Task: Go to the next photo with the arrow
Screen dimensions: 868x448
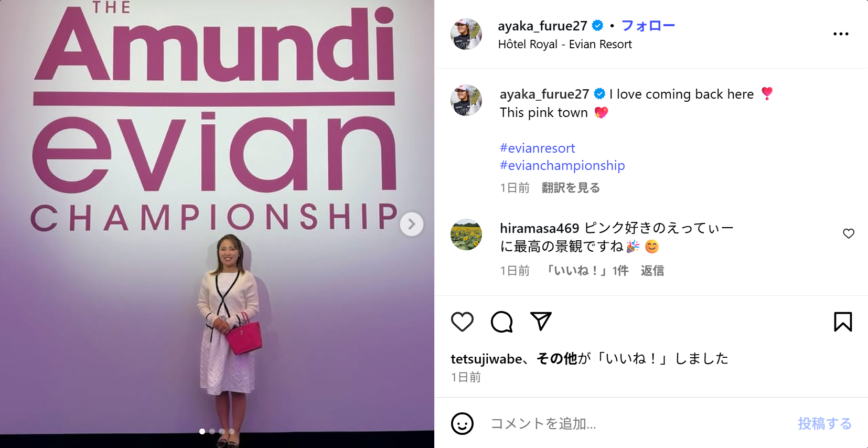Action: click(x=412, y=224)
